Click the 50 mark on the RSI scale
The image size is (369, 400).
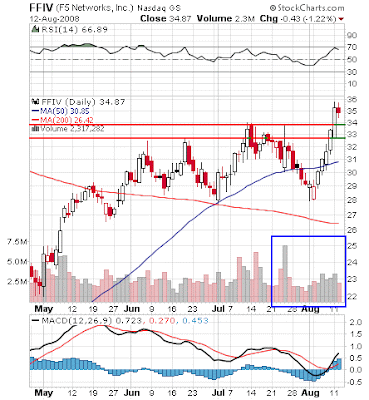tap(352, 60)
